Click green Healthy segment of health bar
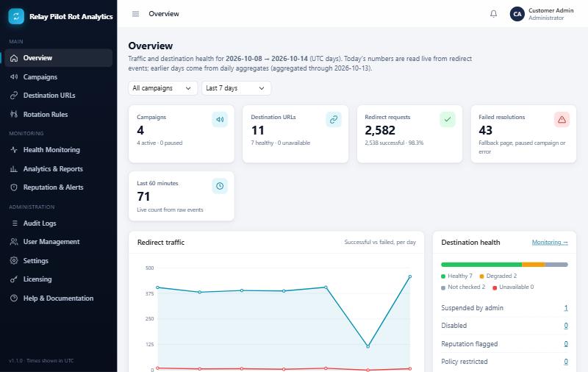 481,265
